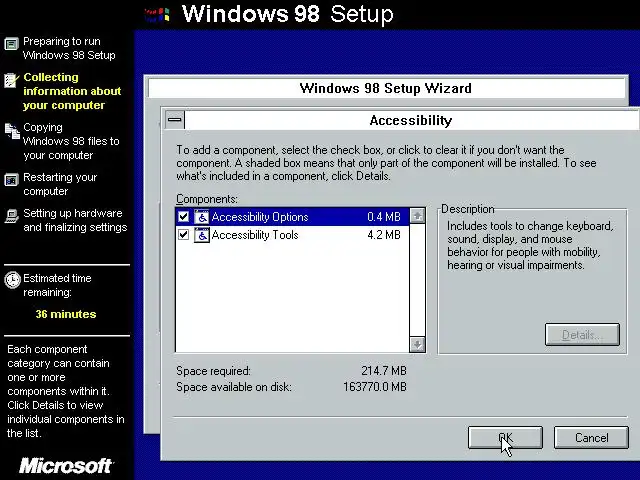Click the 'Space available on disk:' label
Viewport: 640px width, 480px height.
tap(234, 387)
